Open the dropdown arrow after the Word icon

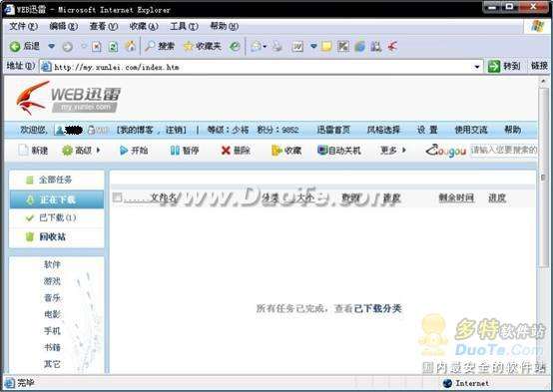click(x=313, y=46)
